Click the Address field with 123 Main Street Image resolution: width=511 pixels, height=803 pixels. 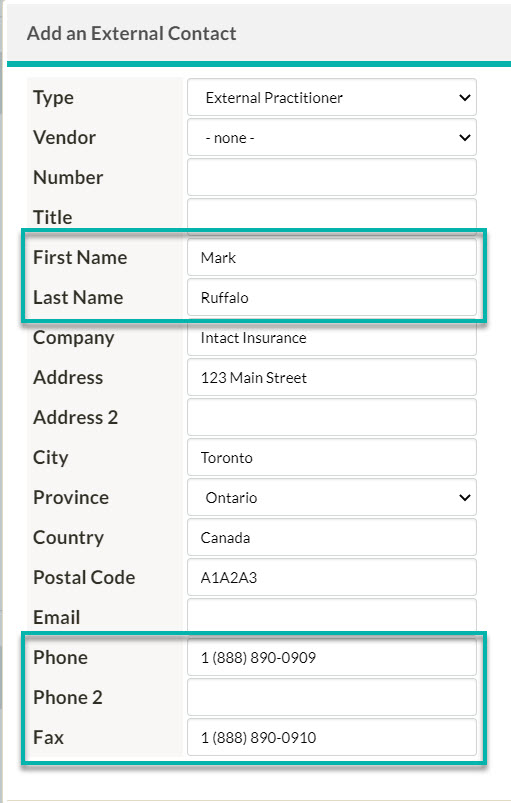[x=332, y=377]
